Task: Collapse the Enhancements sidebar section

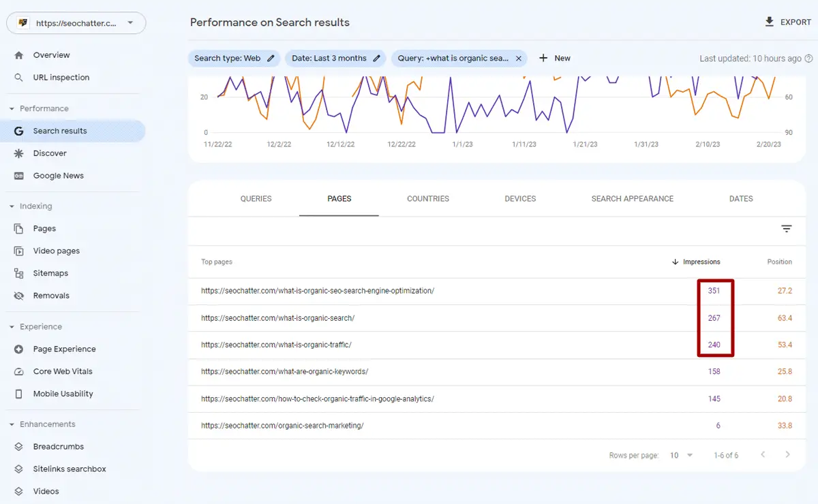Action: (x=12, y=424)
